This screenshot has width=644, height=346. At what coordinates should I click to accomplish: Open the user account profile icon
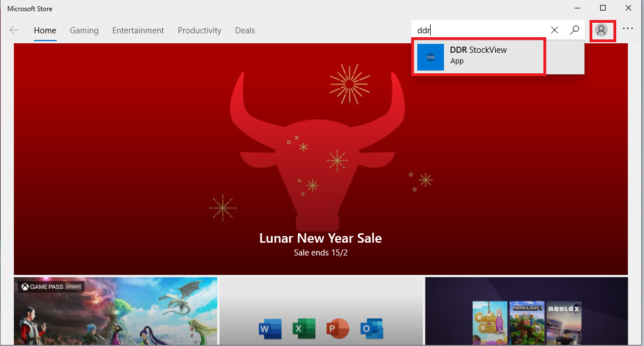point(601,30)
